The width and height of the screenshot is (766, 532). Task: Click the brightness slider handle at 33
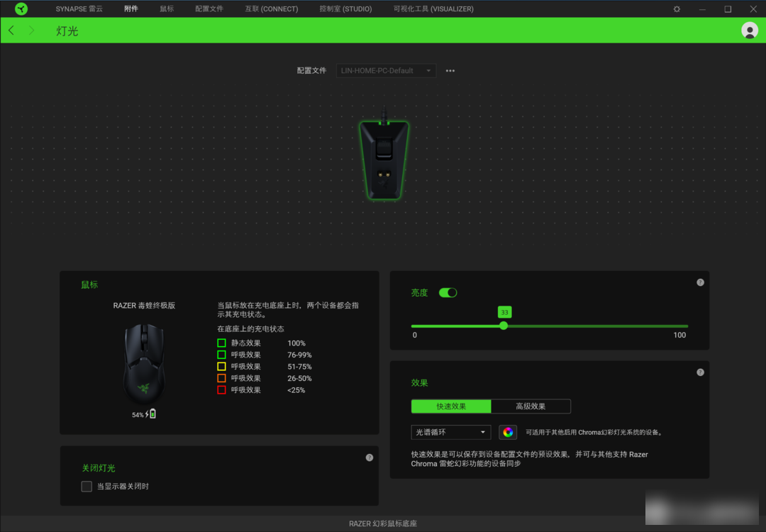coord(504,326)
